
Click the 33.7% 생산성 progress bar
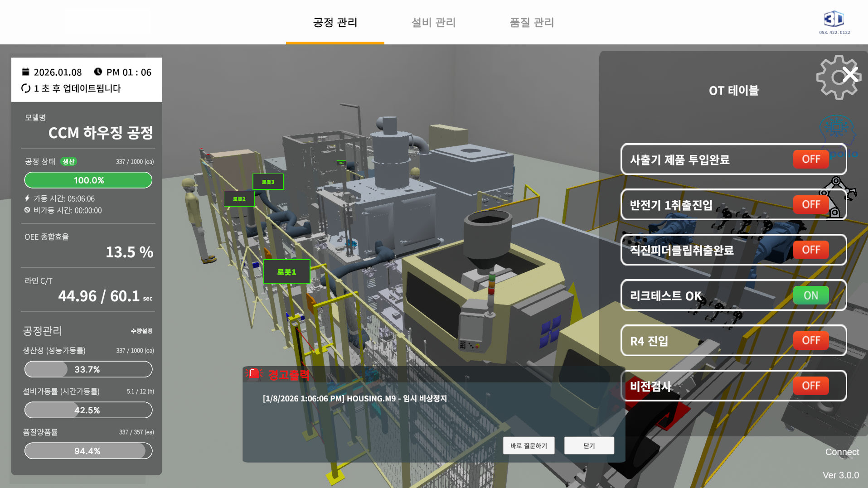tap(88, 369)
